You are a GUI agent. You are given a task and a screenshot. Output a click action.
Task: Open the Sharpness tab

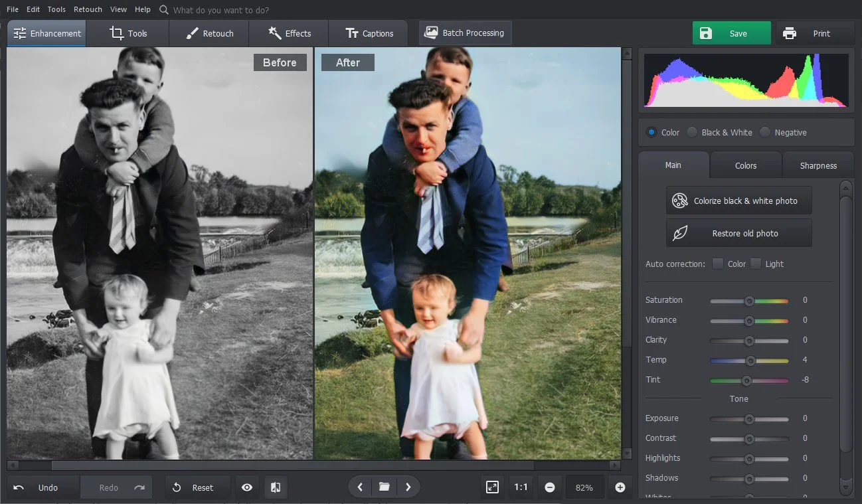pyautogui.click(x=818, y=165)
